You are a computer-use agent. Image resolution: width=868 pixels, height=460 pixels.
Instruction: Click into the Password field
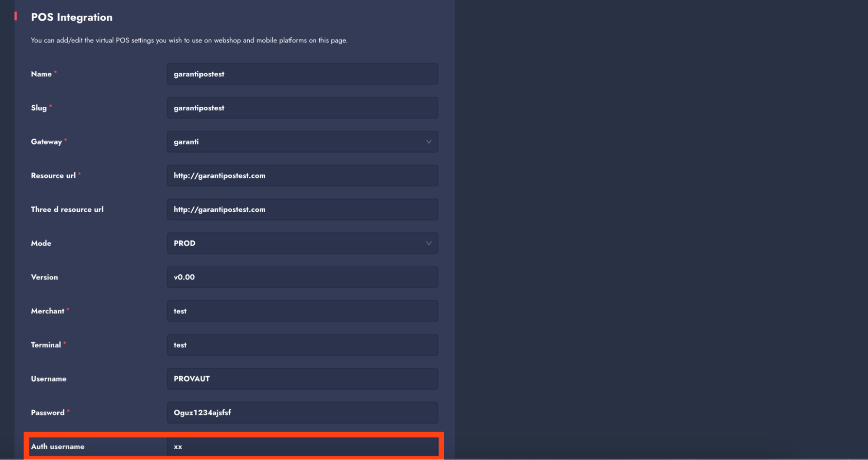pyautogui.click(x=302, y=413)
